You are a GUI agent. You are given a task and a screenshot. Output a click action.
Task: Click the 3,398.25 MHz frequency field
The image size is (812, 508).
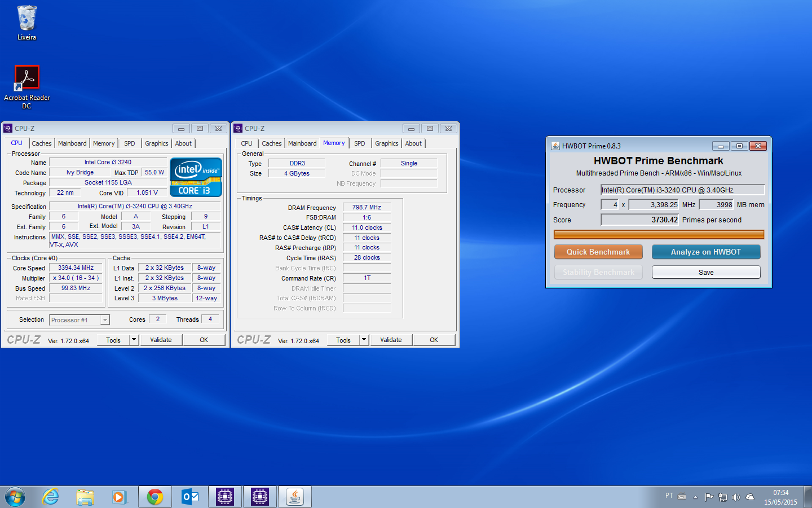654,205
